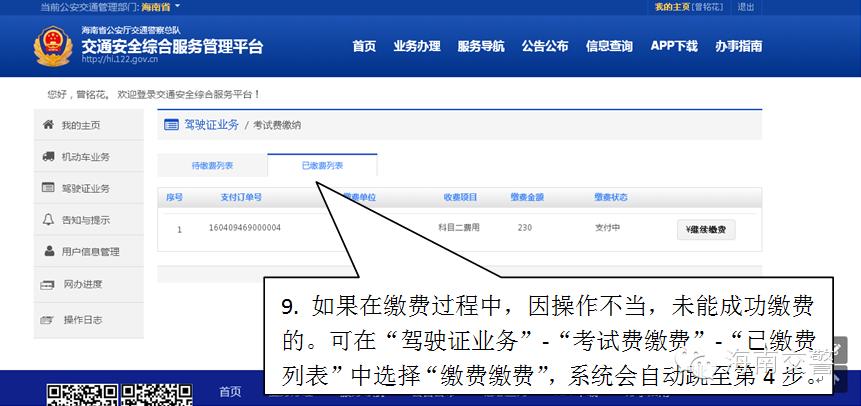Click the list icon beside 驾驶证业务 breadcrumb heading
Image resolution: width=861 pixels, height=406 pixels.
(x=171, y=125)
